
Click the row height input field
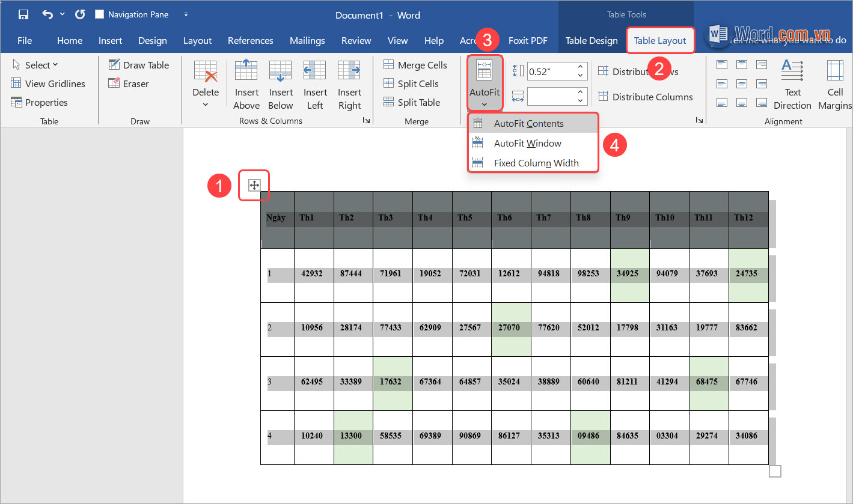[551, 72]
